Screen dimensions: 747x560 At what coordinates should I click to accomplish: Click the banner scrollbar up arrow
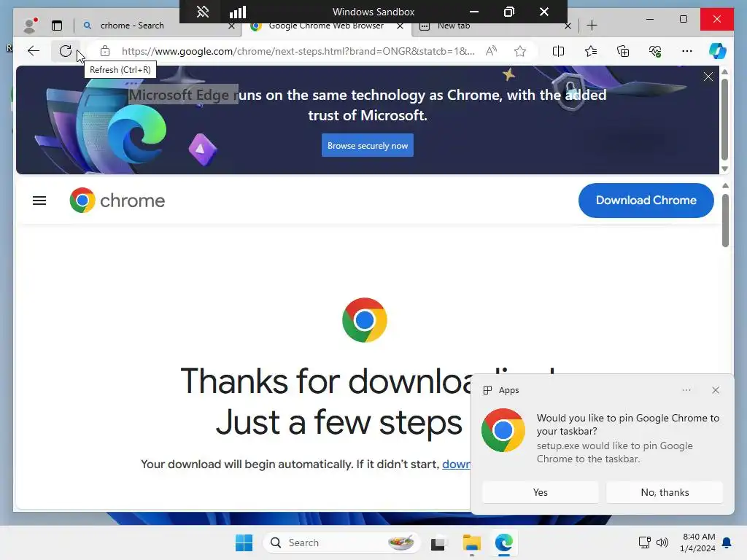(725, 72)
